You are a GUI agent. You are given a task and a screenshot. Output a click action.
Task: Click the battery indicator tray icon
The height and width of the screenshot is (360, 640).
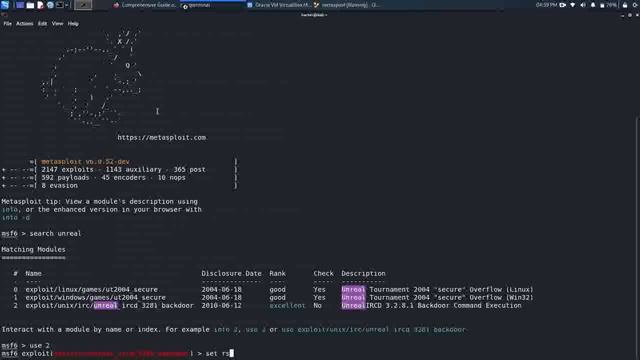coord(608,5)
